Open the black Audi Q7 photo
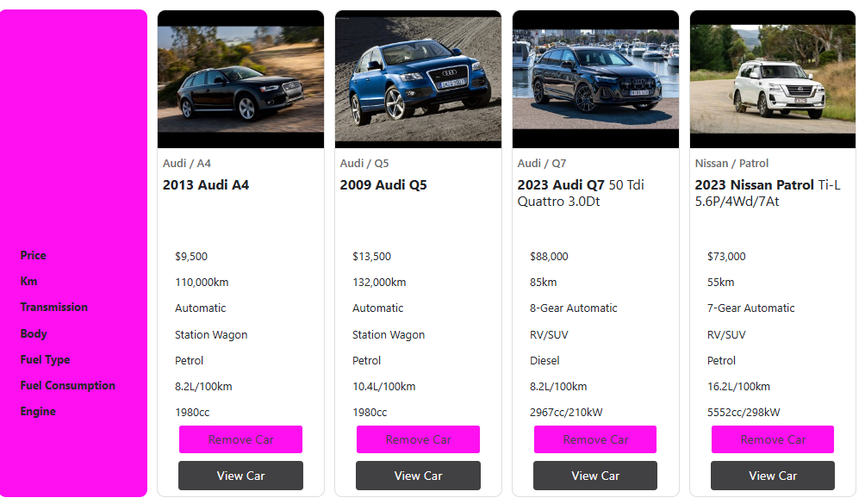The width and height of the screenshot is (865, 504). pyautogui.click(x=595, y=79)
